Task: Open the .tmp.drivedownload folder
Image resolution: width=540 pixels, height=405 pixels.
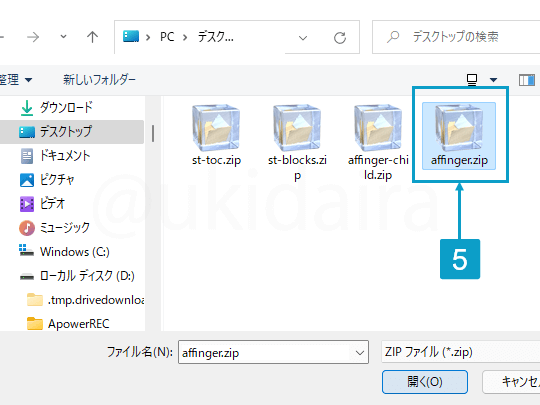Action: tap(85, 300)
